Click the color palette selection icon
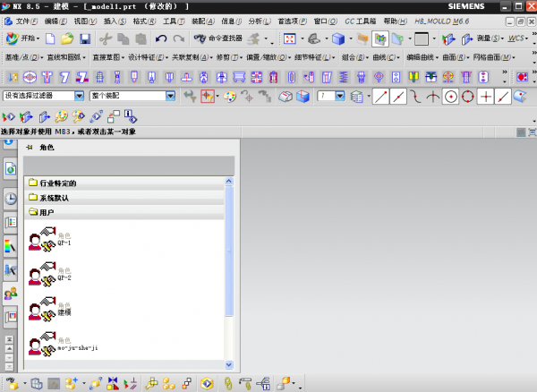 tap(229, 97)
